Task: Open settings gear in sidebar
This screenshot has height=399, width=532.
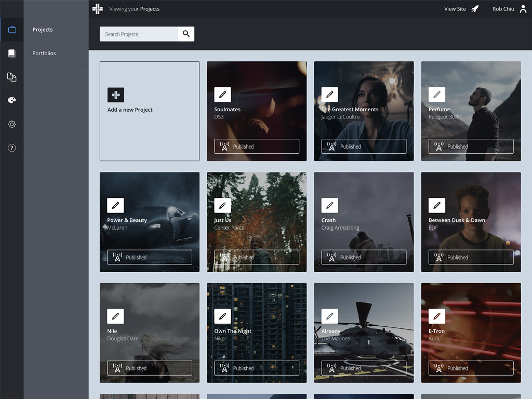Action: (12, 124)
